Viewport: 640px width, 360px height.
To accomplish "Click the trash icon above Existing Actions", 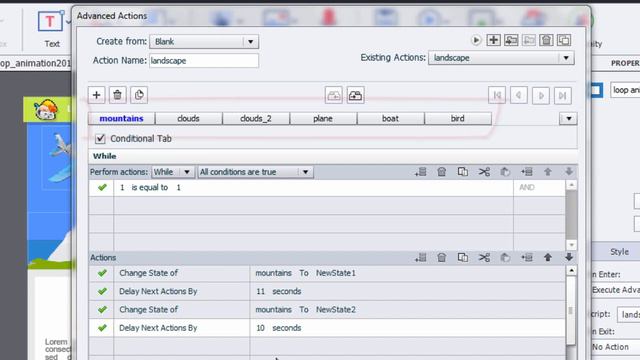I will tap(546, 40).
